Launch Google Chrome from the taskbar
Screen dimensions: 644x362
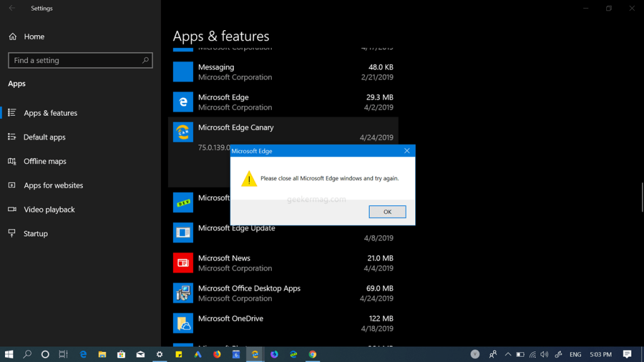point(313,354)
